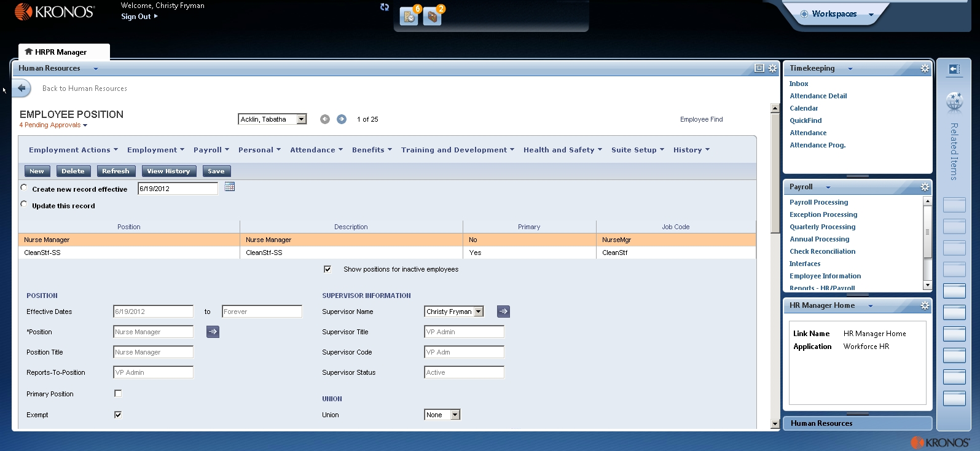Maximize the Human Resources panel
980x451 pixels.
759,68
